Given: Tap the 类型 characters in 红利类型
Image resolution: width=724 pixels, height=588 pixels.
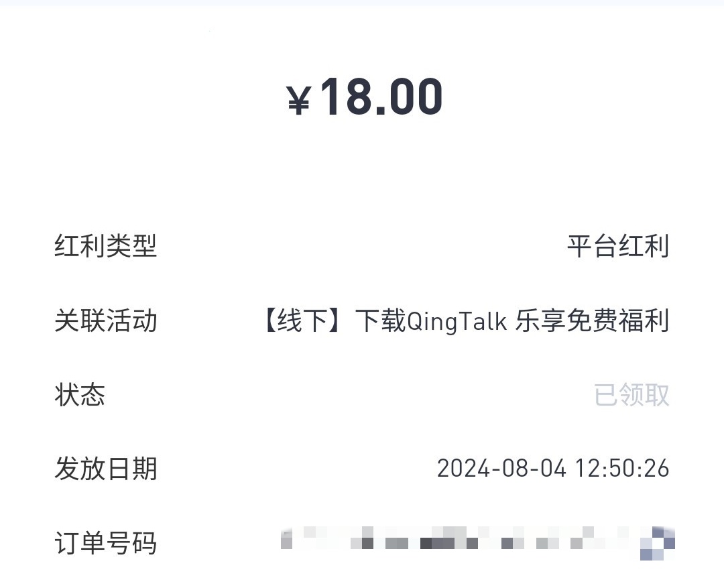Looking at the screenshot, I should coord(131,246).
